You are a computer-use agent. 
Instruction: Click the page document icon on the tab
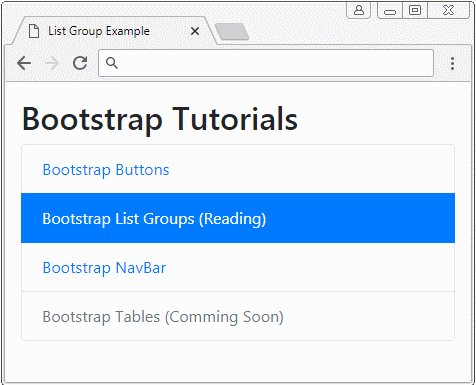point(34,31)
